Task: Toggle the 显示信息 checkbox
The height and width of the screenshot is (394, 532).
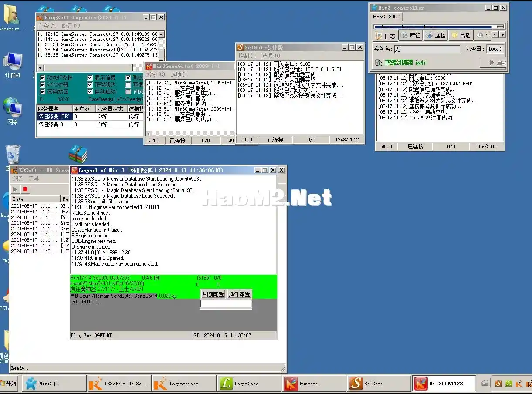Action: [x=90, y=77]
